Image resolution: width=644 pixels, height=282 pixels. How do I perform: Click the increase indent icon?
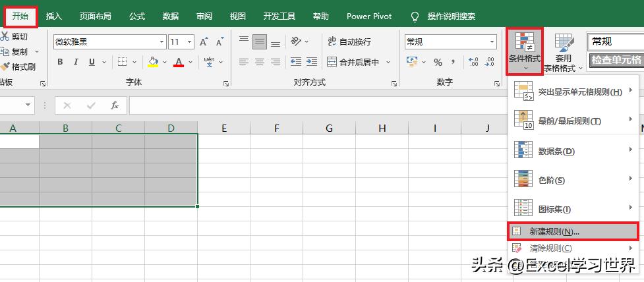(312, 62)
